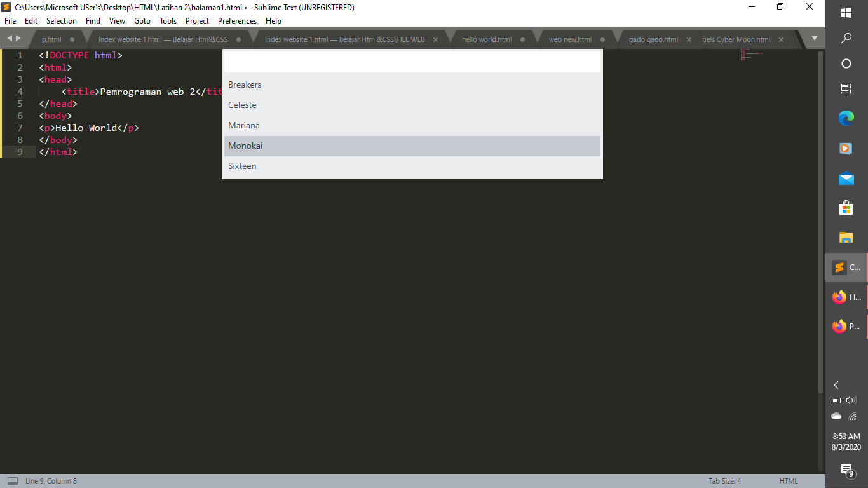Open Task View on the taskbar

pos(846,89)
